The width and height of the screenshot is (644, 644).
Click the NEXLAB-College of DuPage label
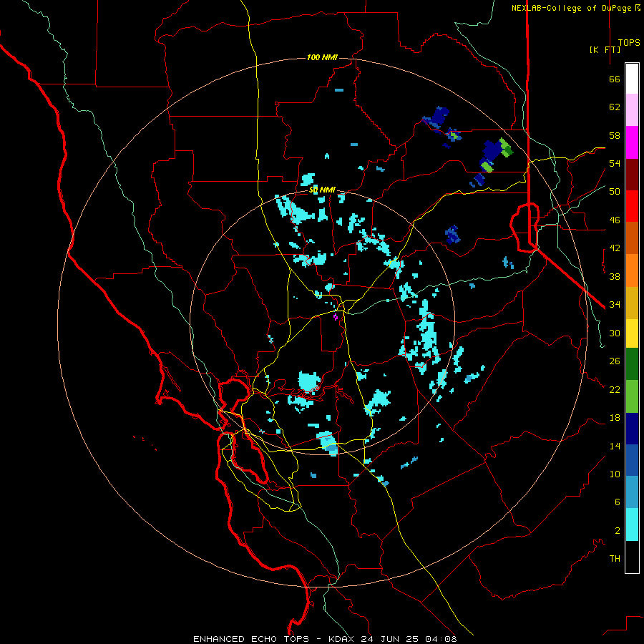[575, 8]
